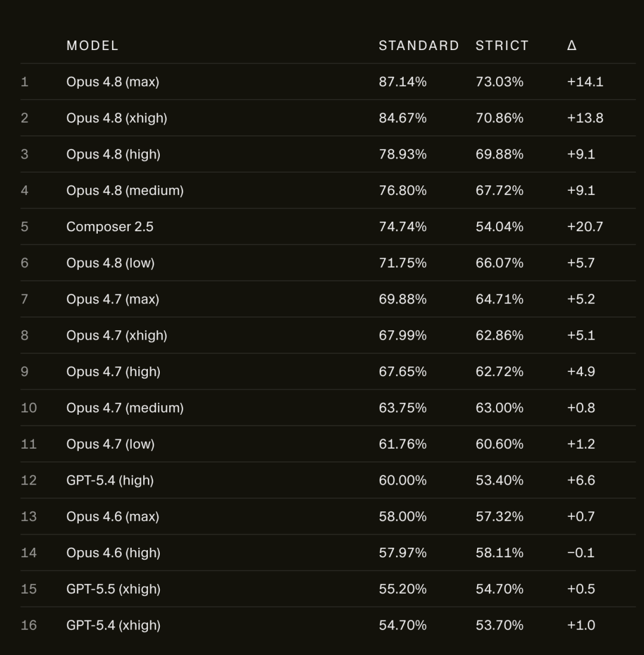Click rank number 16

pyautogui.click(x=29, y=625)
